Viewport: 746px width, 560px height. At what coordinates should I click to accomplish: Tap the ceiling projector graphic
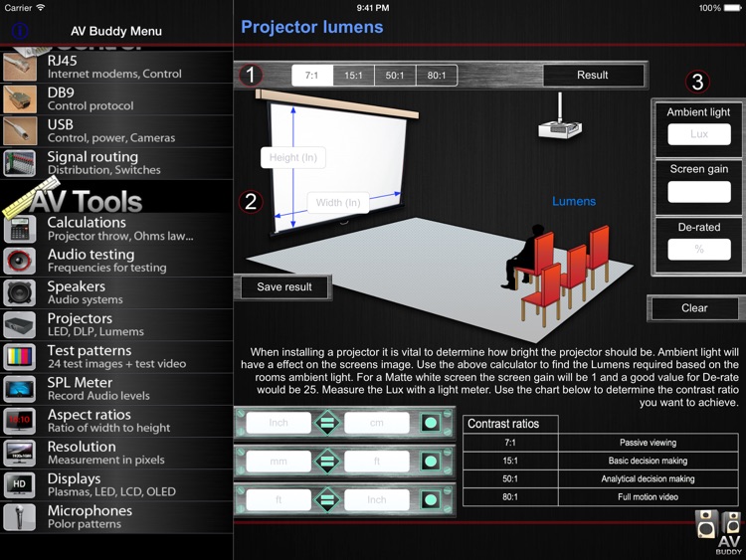point(560,116)
